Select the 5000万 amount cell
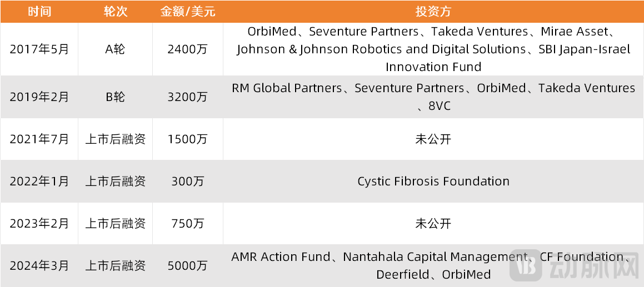The image size is (644, 287). [187, 265]
